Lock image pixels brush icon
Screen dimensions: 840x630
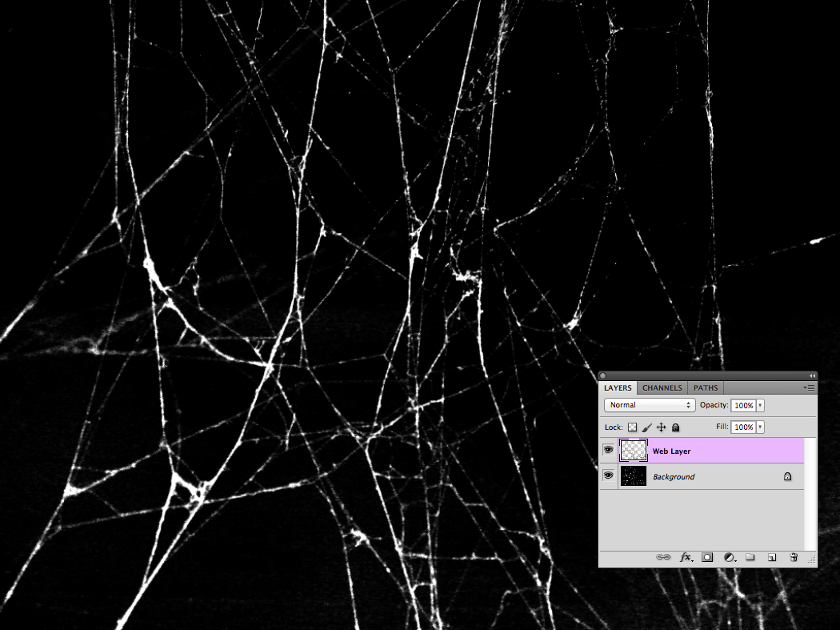point(647,427)
